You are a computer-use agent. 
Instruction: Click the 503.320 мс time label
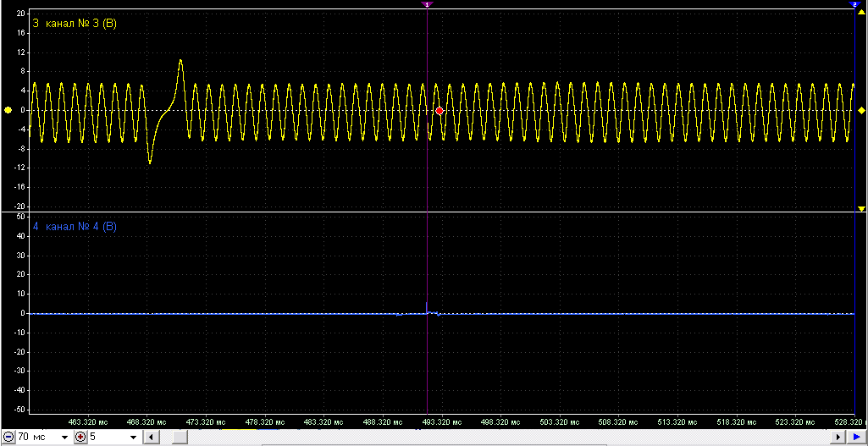560,421
